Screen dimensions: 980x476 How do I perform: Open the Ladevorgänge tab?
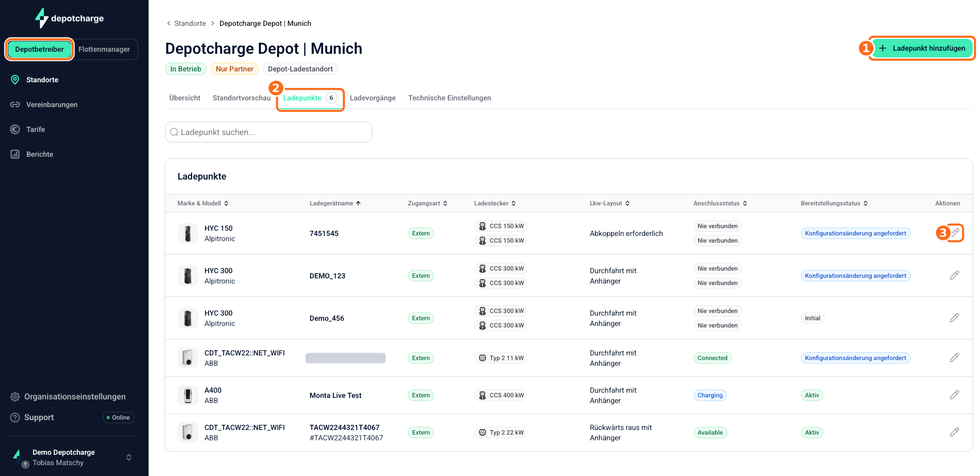(x=373, y=98)
